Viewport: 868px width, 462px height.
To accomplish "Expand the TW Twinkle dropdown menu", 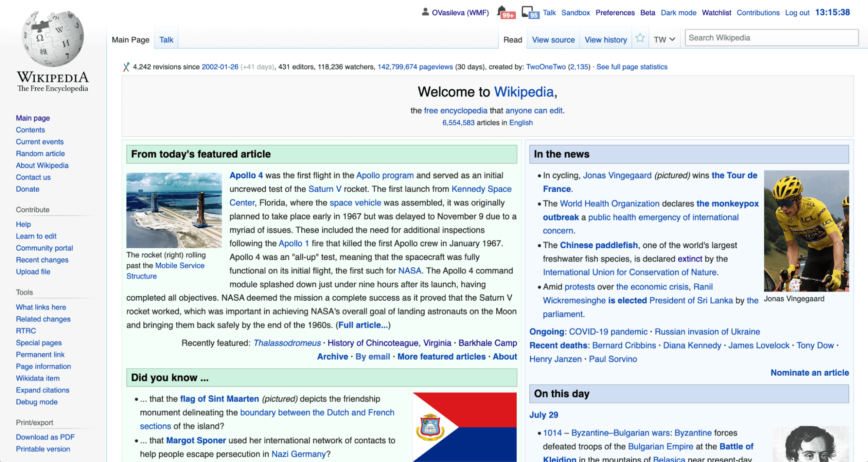I will 664,39.
